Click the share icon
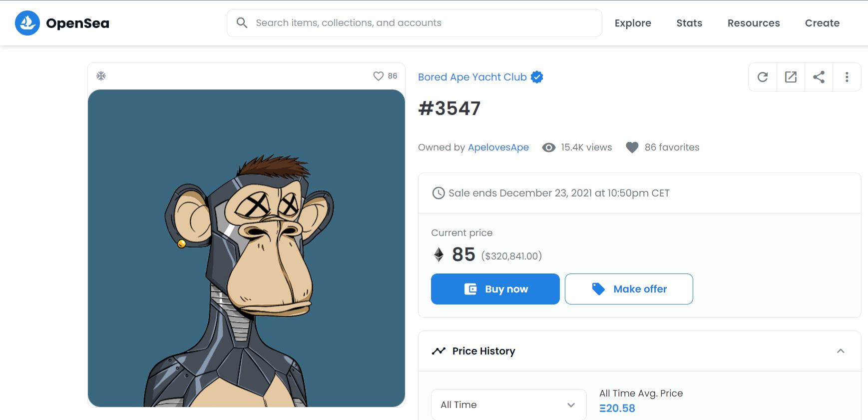This screenshot has height=420, width=868. 819,77
